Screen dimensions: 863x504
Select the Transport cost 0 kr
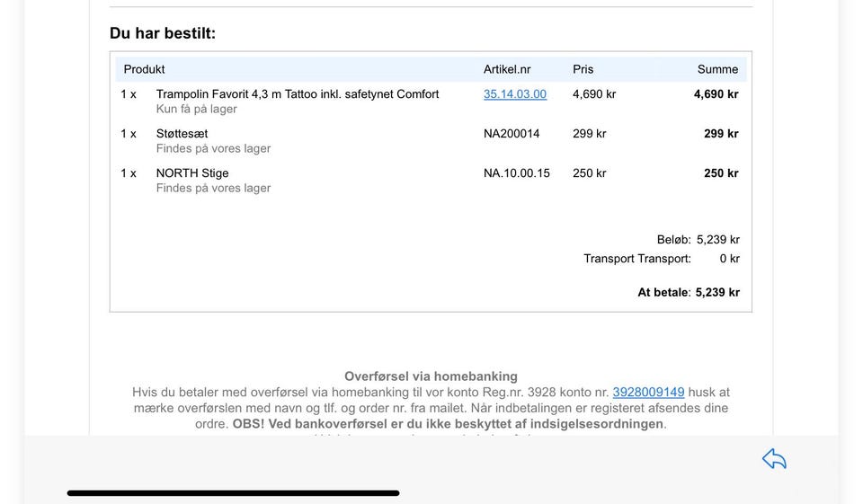[x=729, y=259]
